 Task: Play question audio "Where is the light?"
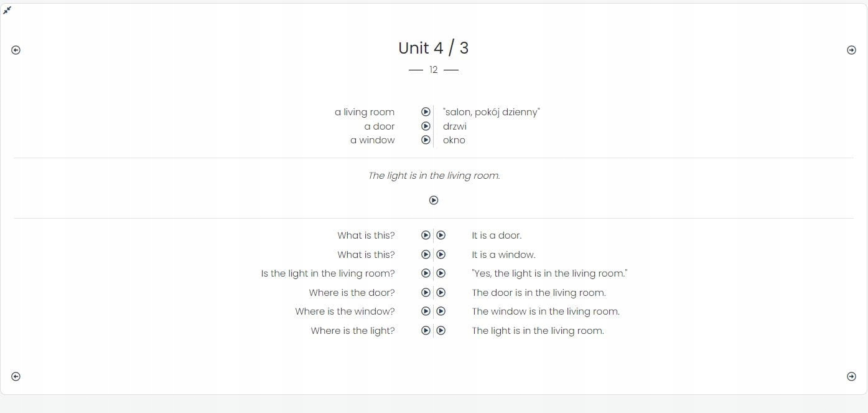pyautogui.click(x=426, y=331)
